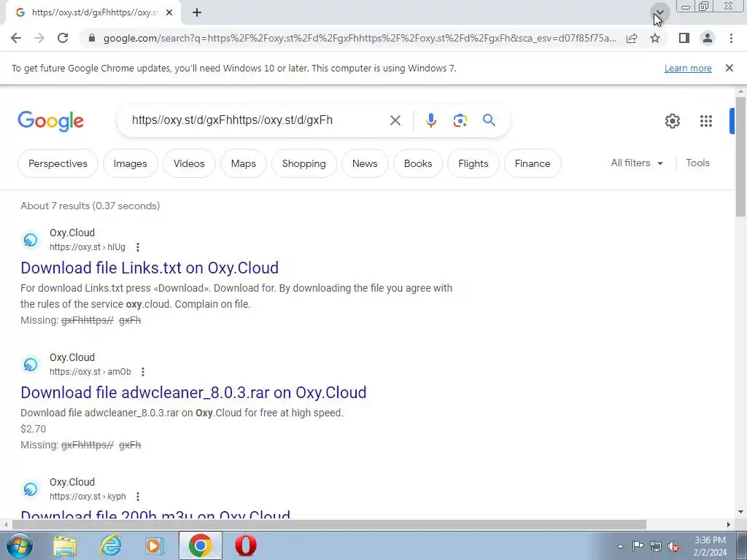Screen dimensions: 747x560
Task: Dismiss the Windows 7 update notice
Action: point(729,68)
